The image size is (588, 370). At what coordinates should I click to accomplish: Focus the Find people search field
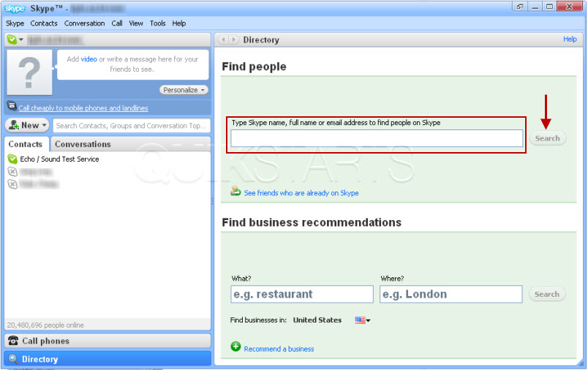[x=377, y=138]
